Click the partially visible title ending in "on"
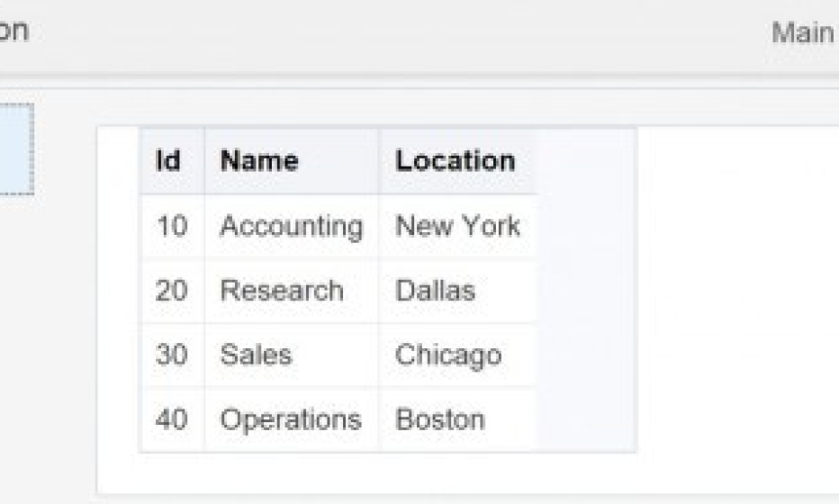839x504 pixels. pyautogui.click(x=14, y=31)
